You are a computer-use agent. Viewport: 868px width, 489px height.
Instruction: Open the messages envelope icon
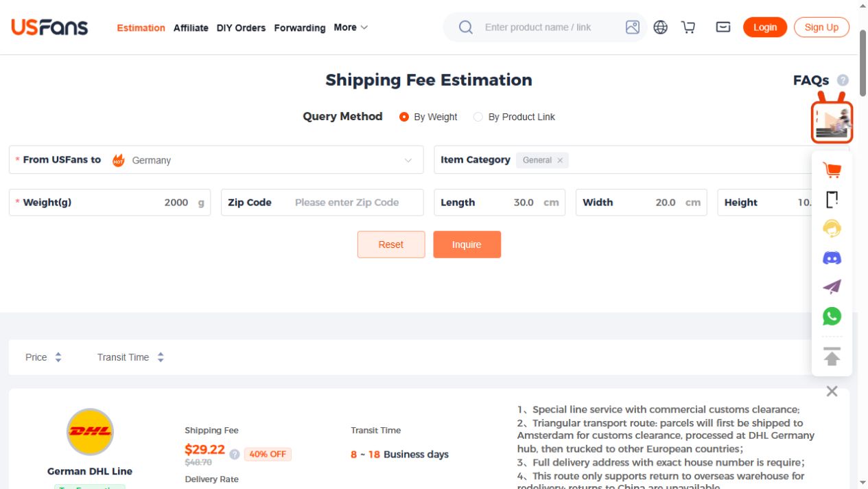tap(723, 27)
